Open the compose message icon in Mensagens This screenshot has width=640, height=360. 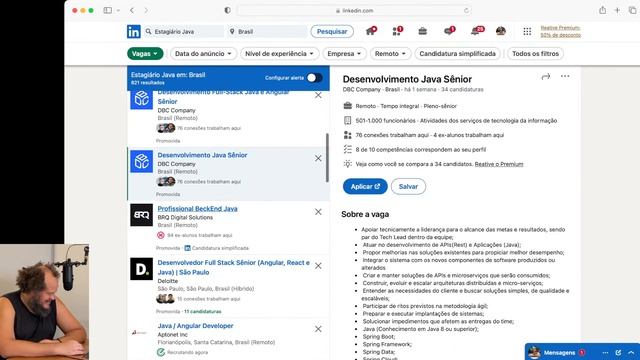(x=618, y=352)
